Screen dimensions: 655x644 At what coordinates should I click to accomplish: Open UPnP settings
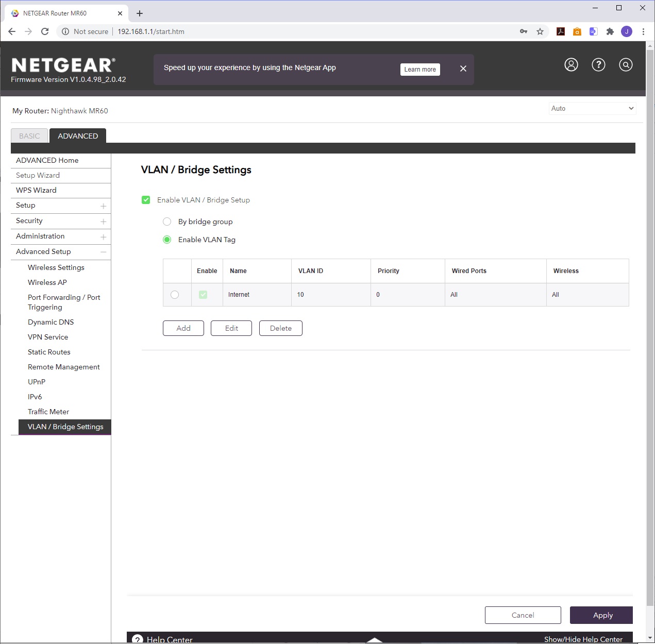tap(37, 382)
